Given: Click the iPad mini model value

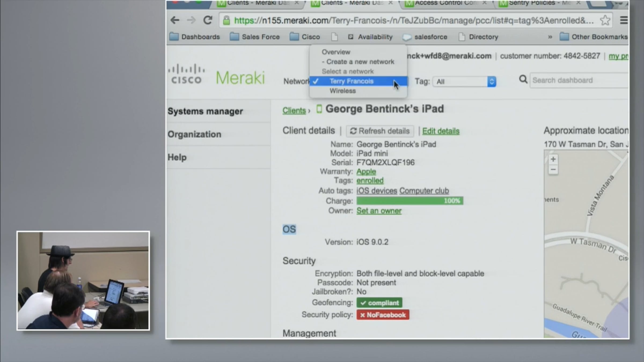Looking at the screenshot, I should pos(372,153).
